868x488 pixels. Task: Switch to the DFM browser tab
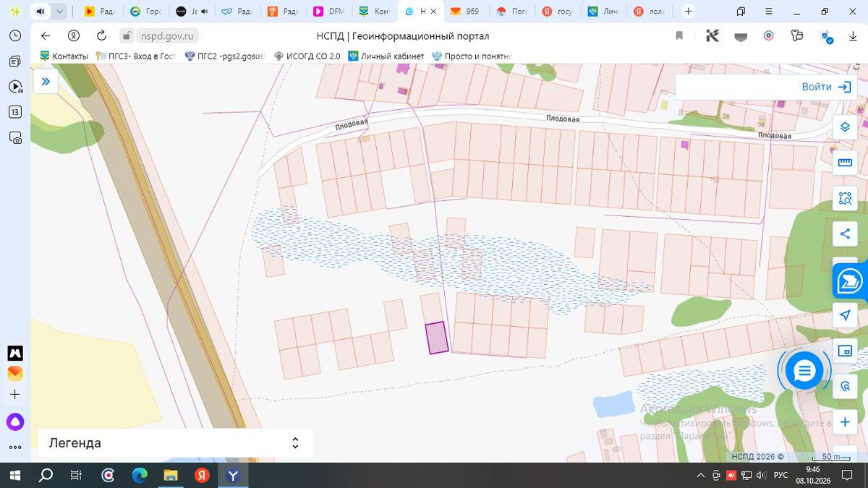point(330,12)
